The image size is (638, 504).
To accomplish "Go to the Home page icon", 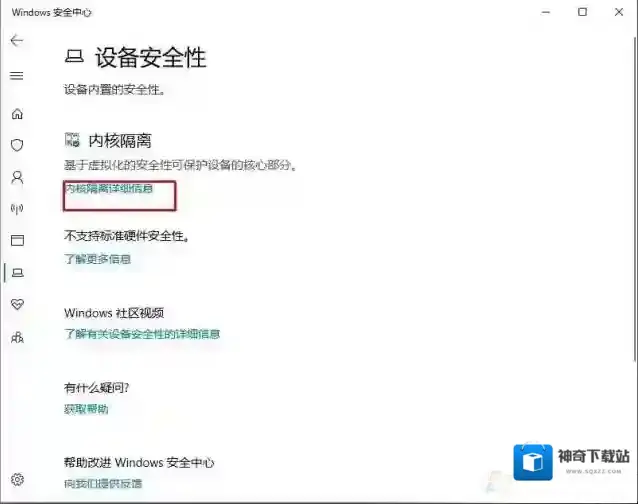I will [x=17, y=113].
